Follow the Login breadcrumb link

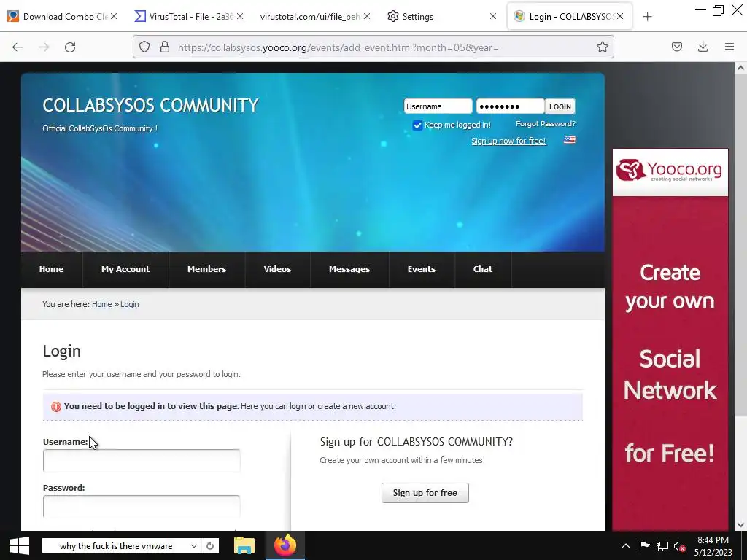click(x=130, y=304)
